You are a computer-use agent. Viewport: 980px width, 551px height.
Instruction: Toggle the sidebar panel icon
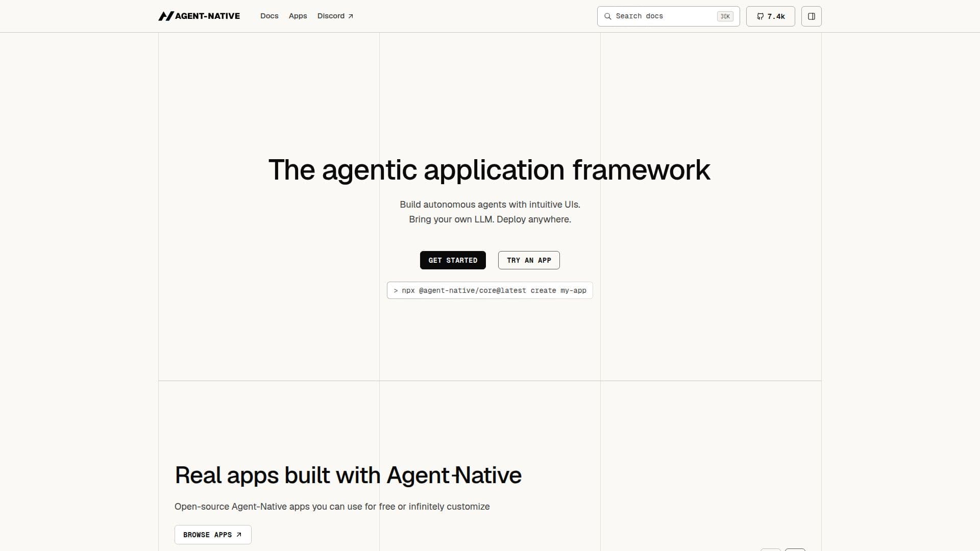click(811, 16)
